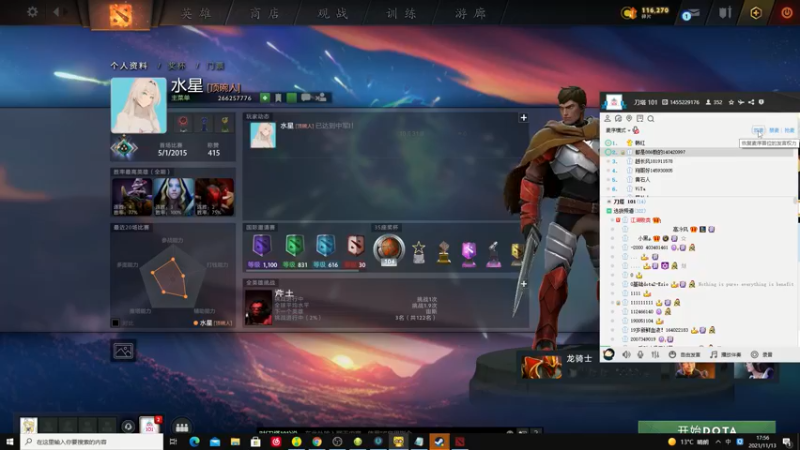The height and width of the screenshot is (450, 800).
Task: Open Chrome from taskbar
Action: click(317, 442)
